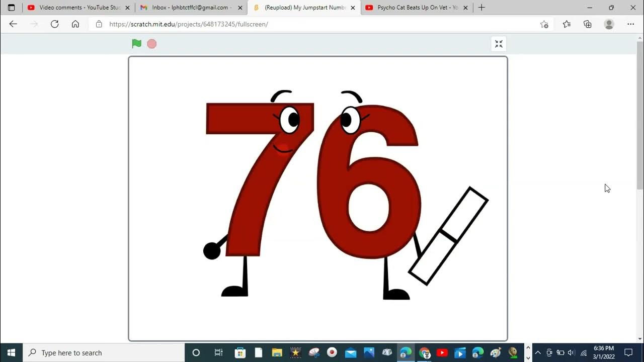Screen dimensions: 644x362
Task: Open Photos app from taskbar
Action: pos(369,352)
